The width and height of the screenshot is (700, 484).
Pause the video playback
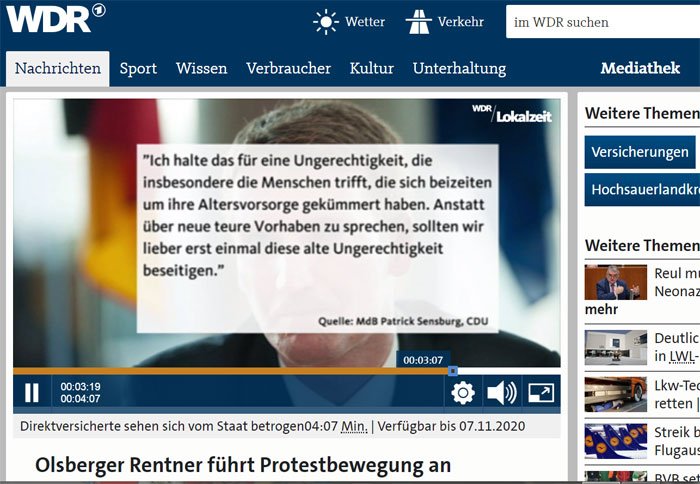(x=31, y=392)
